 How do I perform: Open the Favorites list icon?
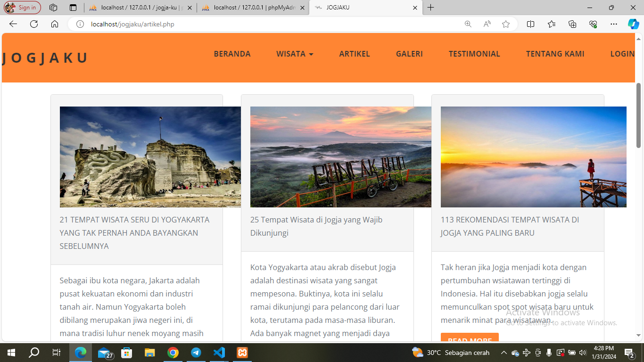[552, 24]
